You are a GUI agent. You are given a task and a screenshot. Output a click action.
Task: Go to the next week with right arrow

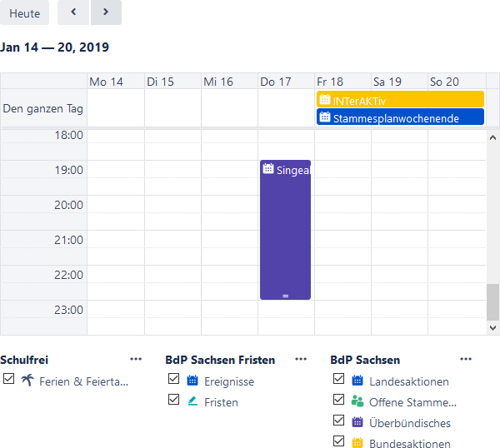105,12
